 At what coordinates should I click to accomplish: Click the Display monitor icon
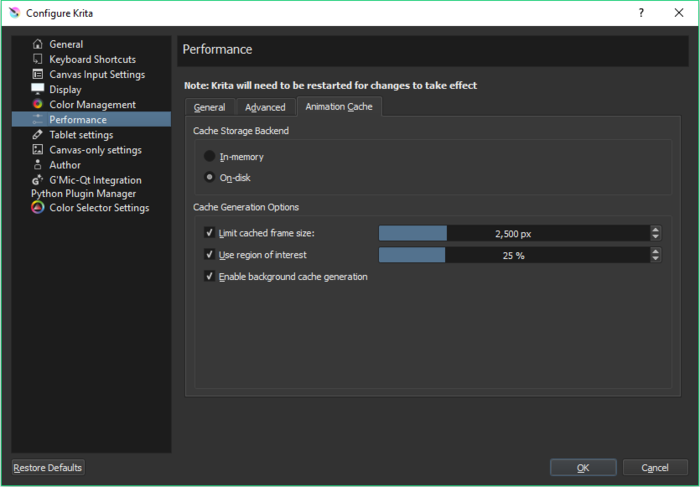point(38,89)
